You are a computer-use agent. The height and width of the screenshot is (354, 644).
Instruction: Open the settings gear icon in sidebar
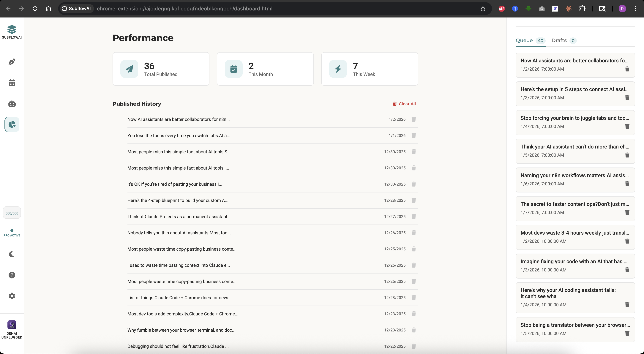click(12, 296)
